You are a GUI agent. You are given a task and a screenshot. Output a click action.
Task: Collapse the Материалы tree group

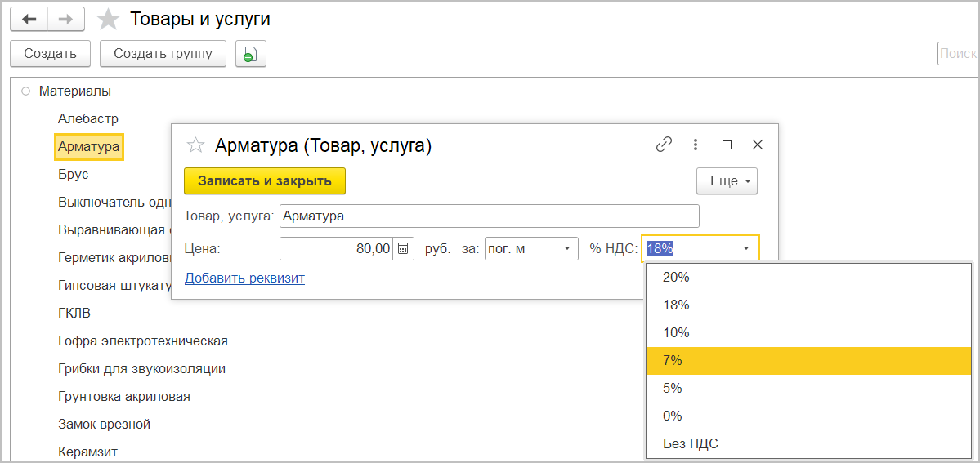(x=26, y=91)
